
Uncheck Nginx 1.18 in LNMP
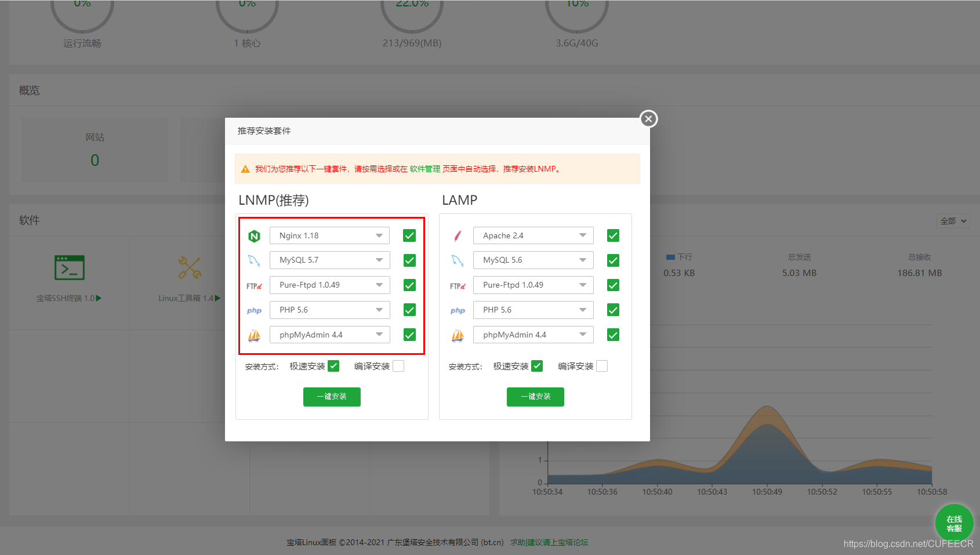[409, 235]
